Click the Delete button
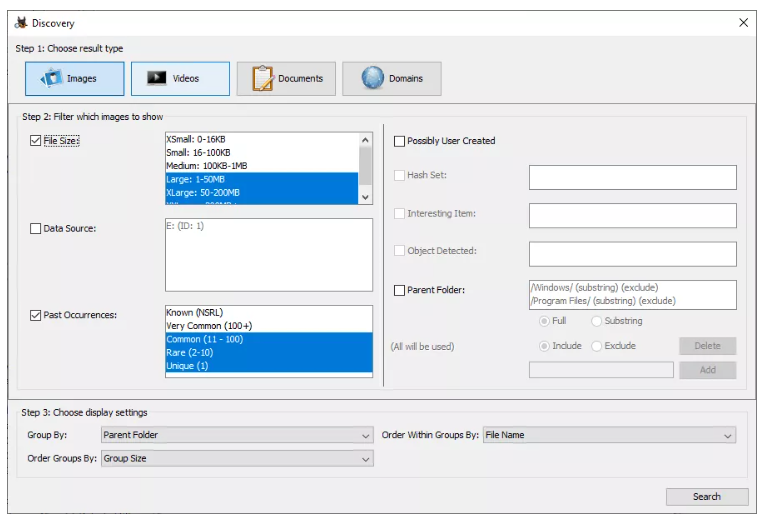 708,346
